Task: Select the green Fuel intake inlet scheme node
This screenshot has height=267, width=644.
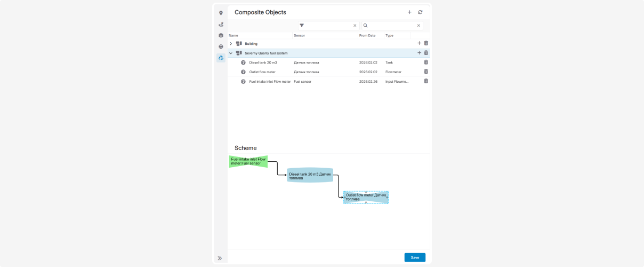Action: [248, 161]
